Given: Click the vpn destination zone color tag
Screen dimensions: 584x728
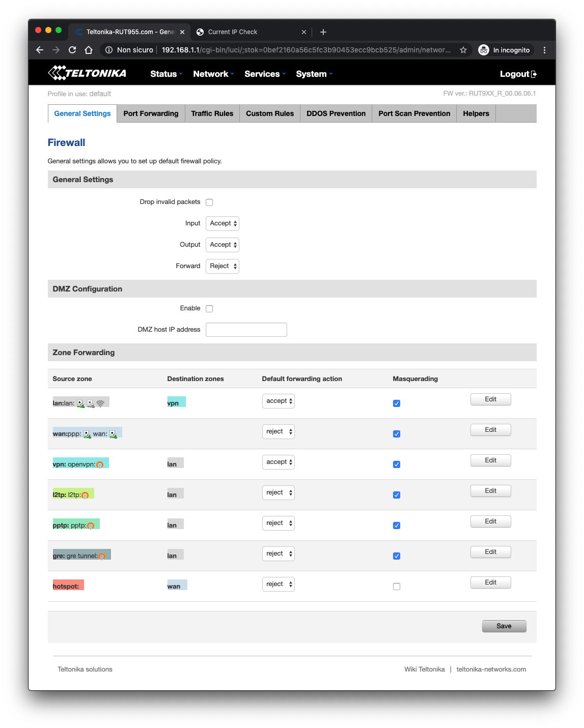Looking at the screenshot, I should 176,402.
